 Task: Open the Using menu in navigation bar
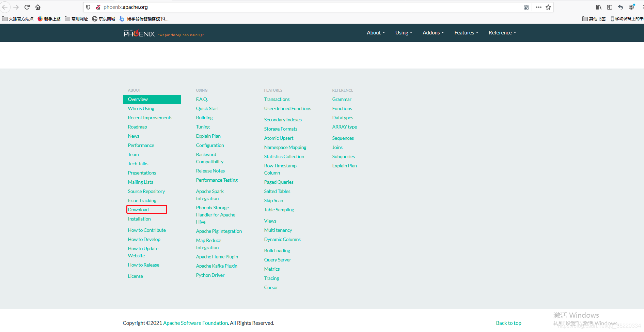(x=404, y=33)
